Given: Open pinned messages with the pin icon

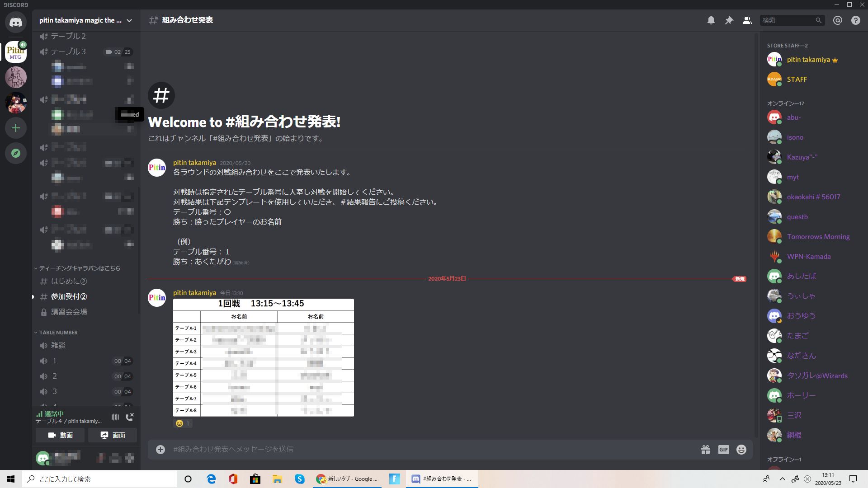Looking at the screenshot, I should click(x=729, y=20).
